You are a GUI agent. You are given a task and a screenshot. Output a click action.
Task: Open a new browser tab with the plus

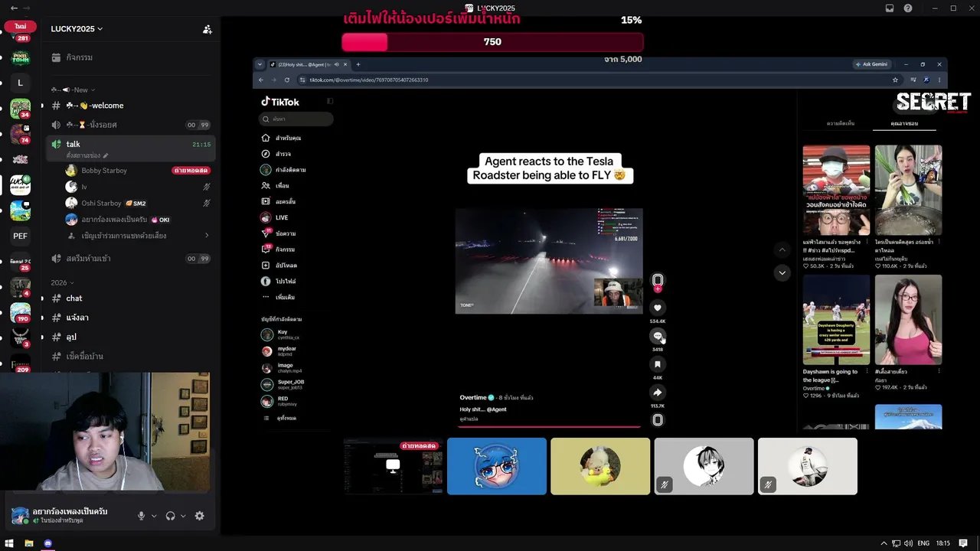[x=358, y=64]
